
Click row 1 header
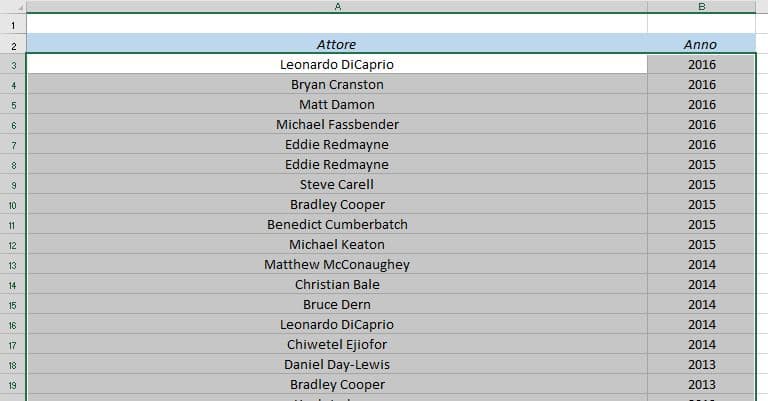pyautogui.click(x=13, y=24)
